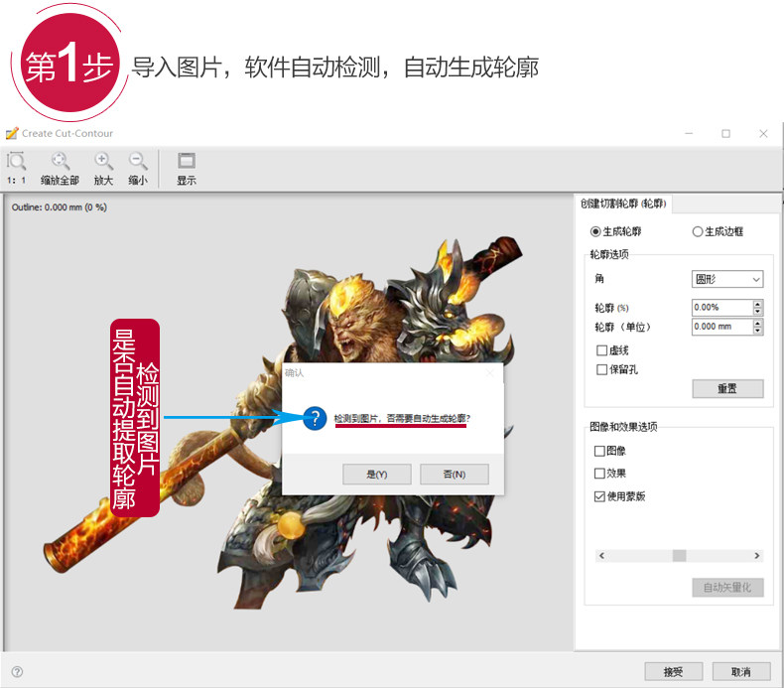Minimize the Create Cut-Contour window
The image size is (784, 688).
(689, 134)
